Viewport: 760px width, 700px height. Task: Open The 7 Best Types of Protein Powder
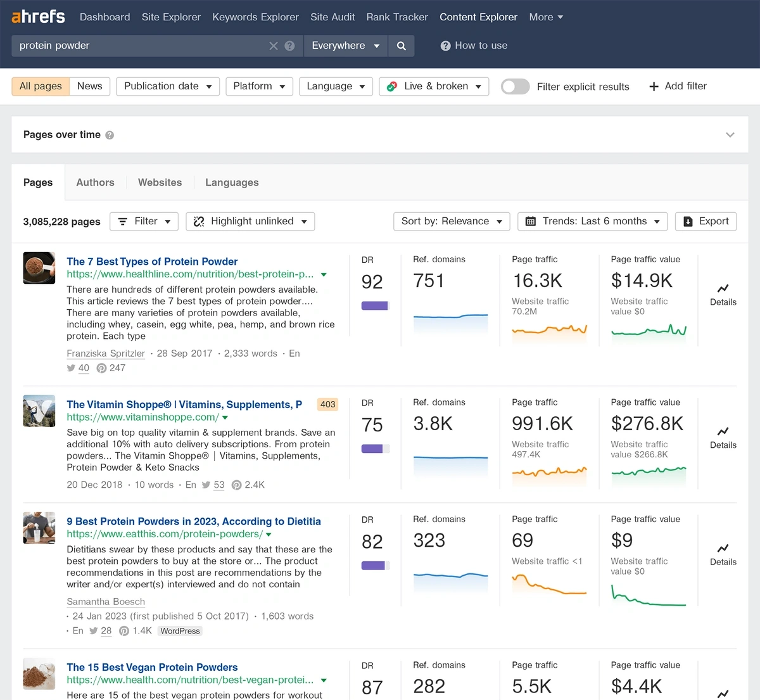152,262
